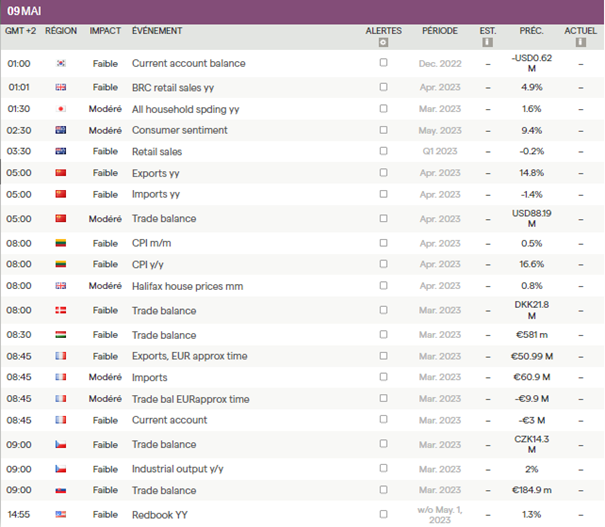Click previous value €581 m

[532, 335]
